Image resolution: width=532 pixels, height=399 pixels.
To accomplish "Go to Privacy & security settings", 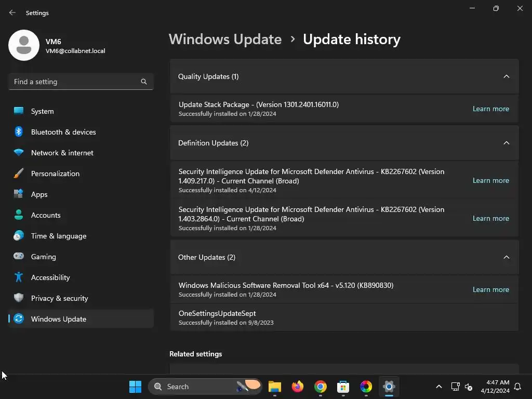I will [81, 298].
